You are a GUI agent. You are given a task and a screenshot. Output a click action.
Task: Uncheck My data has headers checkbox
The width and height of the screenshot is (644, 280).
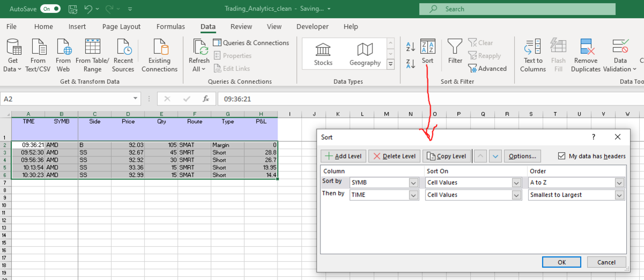coord(562,156)
